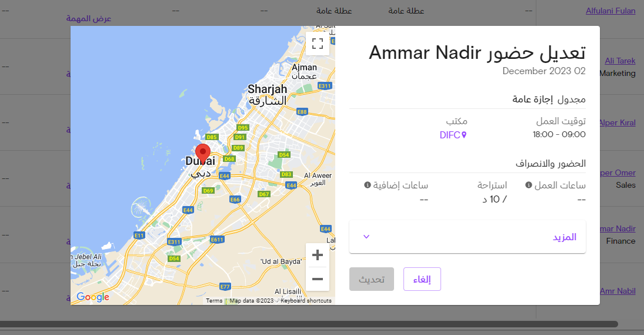Image resolution: width=644 pixels, height=335 pixels.
Task: Click the Google logo on the map
Action: [x=93, y=297]
